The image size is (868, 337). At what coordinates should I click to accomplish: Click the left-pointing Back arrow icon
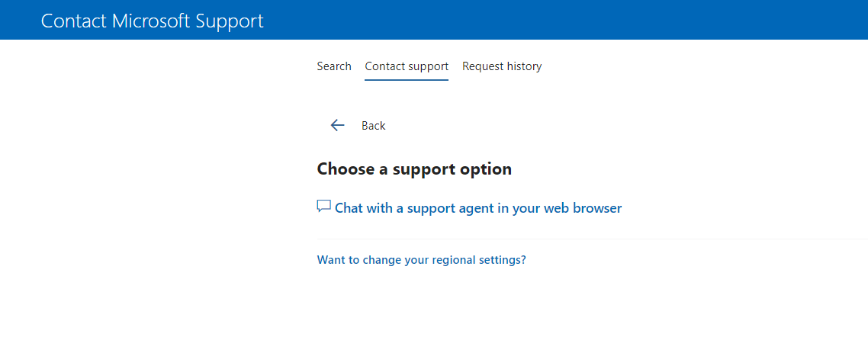pos(337,125)
